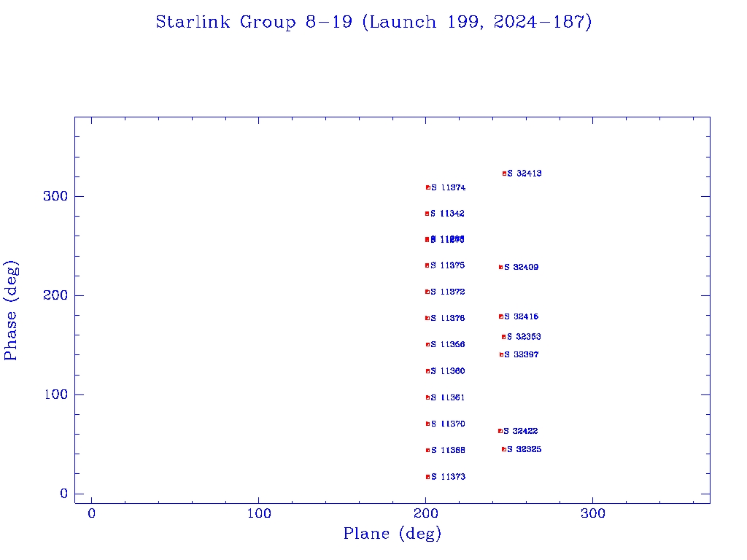The width and height of the screenshot is (747, 560).
Task: Click the S 11370 satellite label
Action: [448, 424]
